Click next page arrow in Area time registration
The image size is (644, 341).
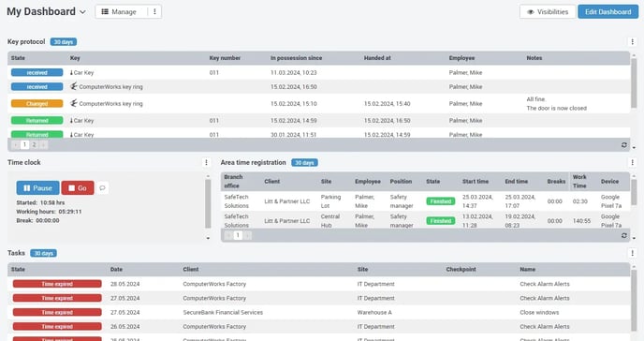[248, 235]
